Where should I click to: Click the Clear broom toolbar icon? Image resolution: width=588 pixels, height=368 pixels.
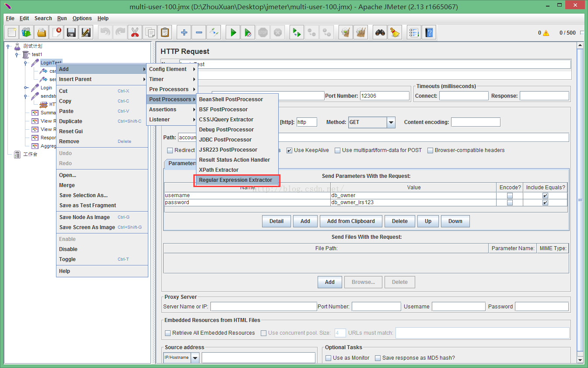346,32
